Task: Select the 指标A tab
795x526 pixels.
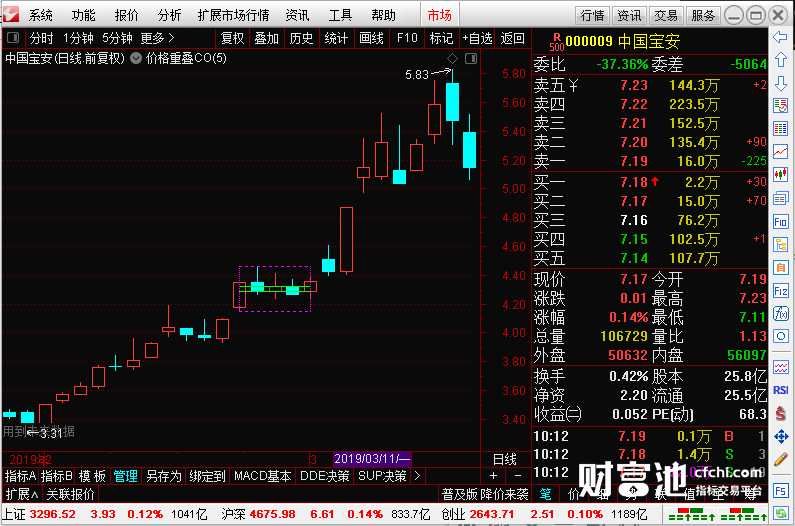Action: 20,476
